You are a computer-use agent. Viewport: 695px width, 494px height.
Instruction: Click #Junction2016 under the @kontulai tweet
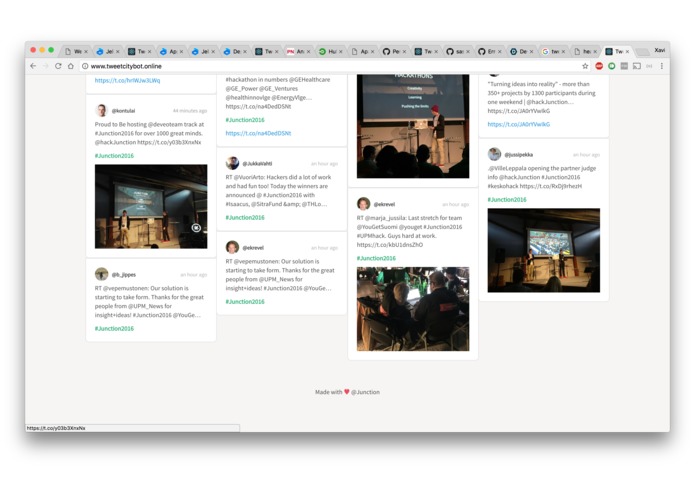point(114,156)
